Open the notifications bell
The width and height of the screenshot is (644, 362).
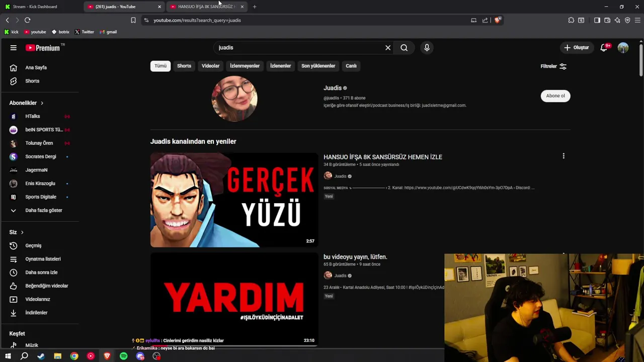(604, 48)
